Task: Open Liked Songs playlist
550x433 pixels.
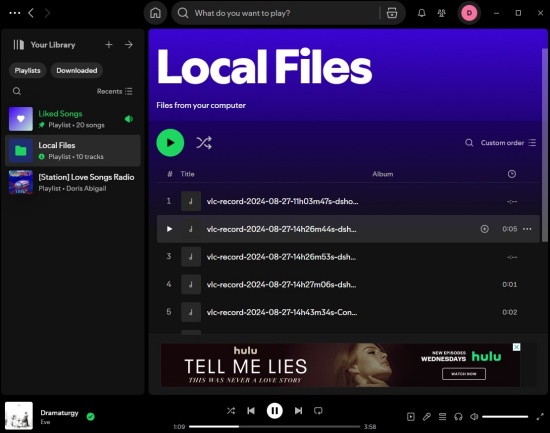Action: [x=73, y=119]
